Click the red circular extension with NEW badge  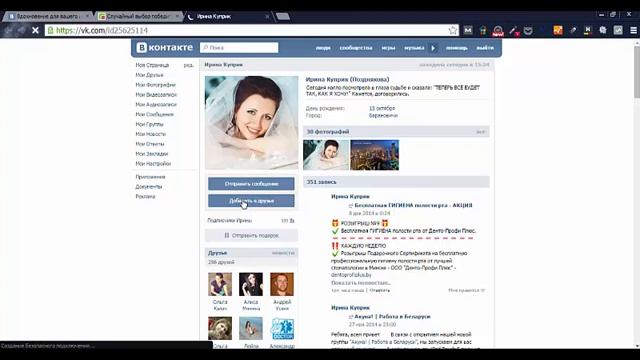coord(498,31)
